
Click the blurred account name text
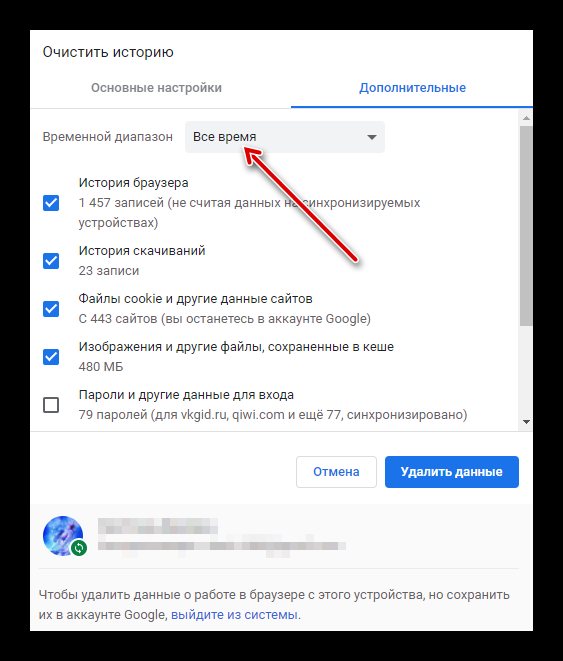pyautogui.click(x=158, y=526)
